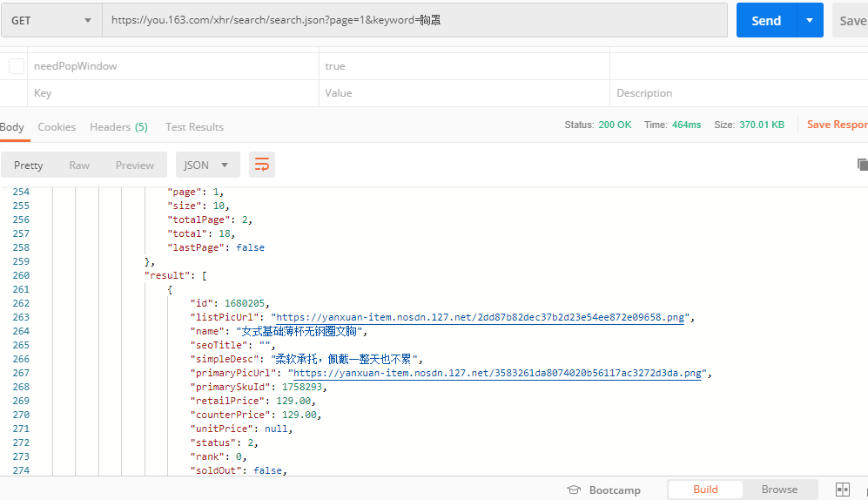Switch to the Cookies tab
Screen dimensions: 868x500
click(x=57, y=126)
